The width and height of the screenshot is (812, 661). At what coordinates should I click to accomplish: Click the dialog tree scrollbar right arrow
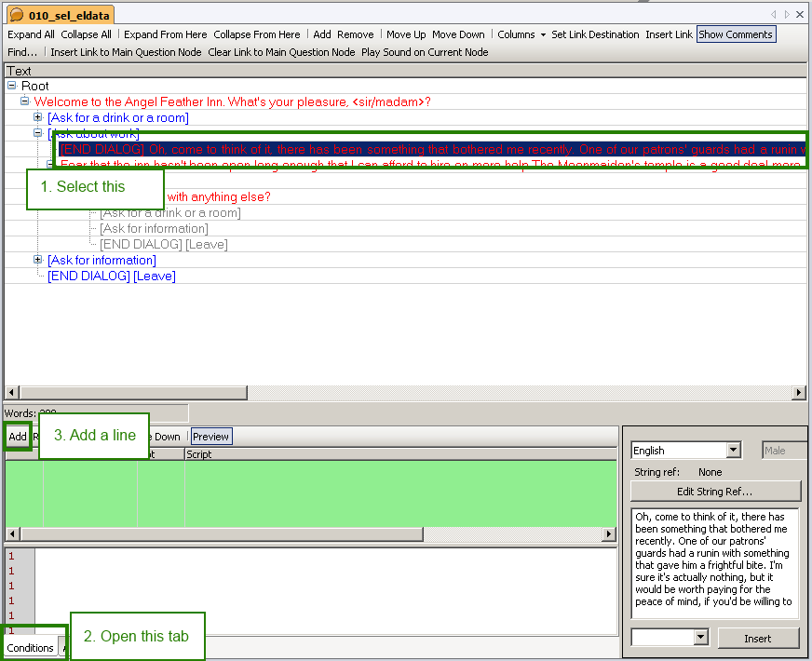[x=799, y=392]
